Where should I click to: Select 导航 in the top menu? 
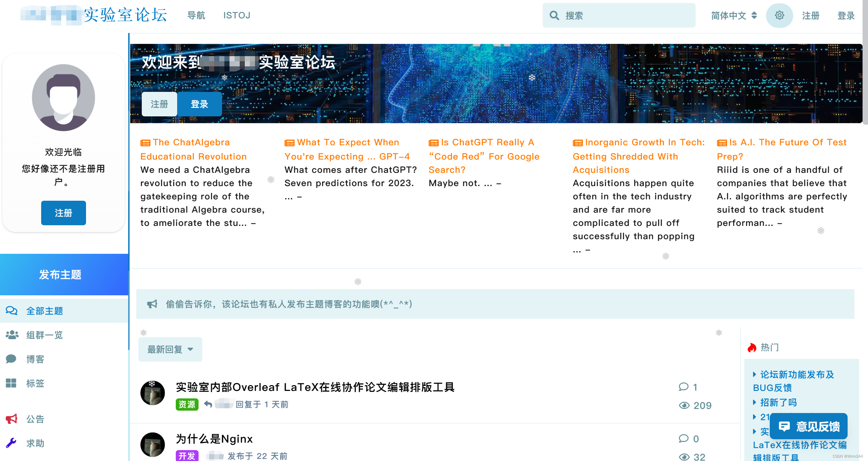[196, 15]
